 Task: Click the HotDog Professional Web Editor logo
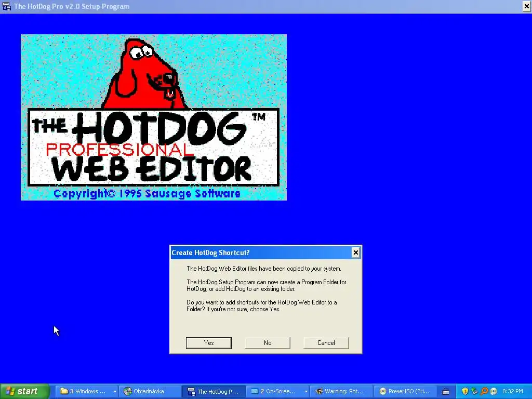(154, 117)
